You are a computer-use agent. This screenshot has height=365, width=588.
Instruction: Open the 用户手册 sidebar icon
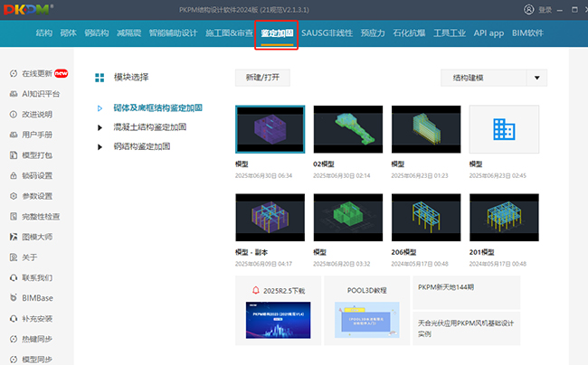click(14, 135)
